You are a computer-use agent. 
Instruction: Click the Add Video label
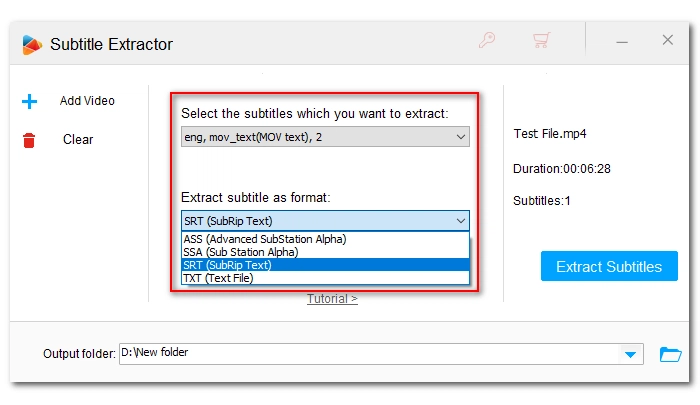pos(87,101)
